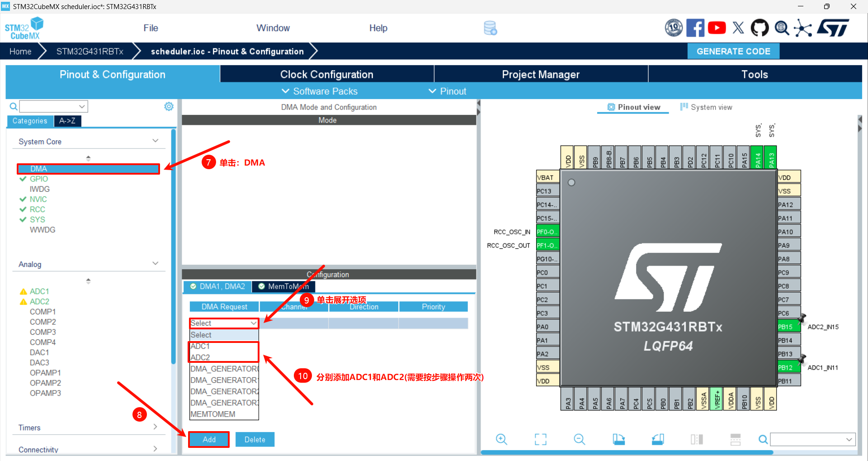Click the peripheral search magnifier icon

click(14, 106)
